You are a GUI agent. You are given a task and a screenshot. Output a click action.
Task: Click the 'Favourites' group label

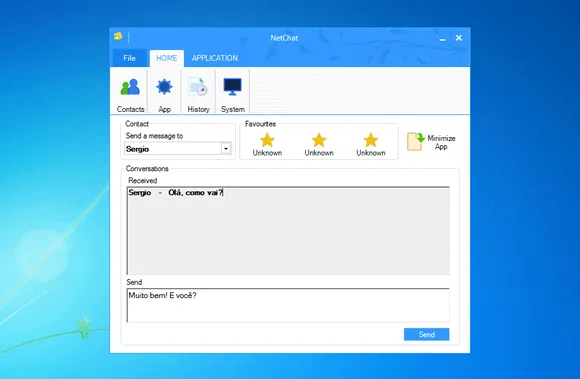pyautogui.click(x=260, y=124)
